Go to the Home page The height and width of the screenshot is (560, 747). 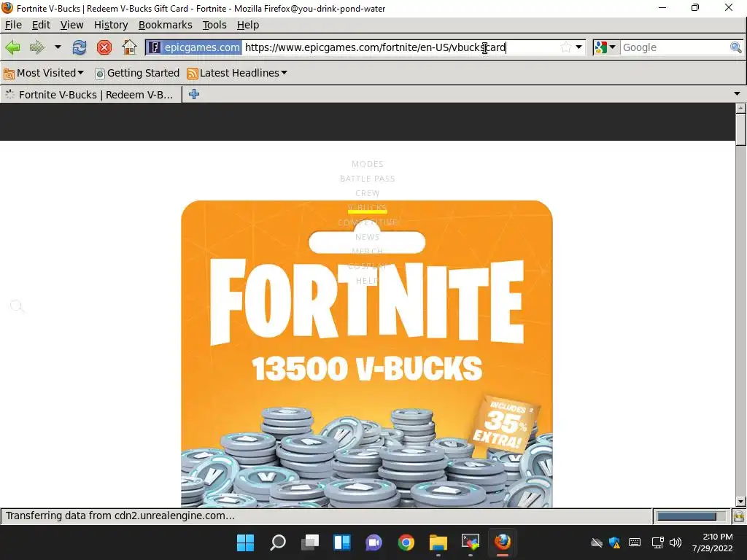(x=130, y=47)
